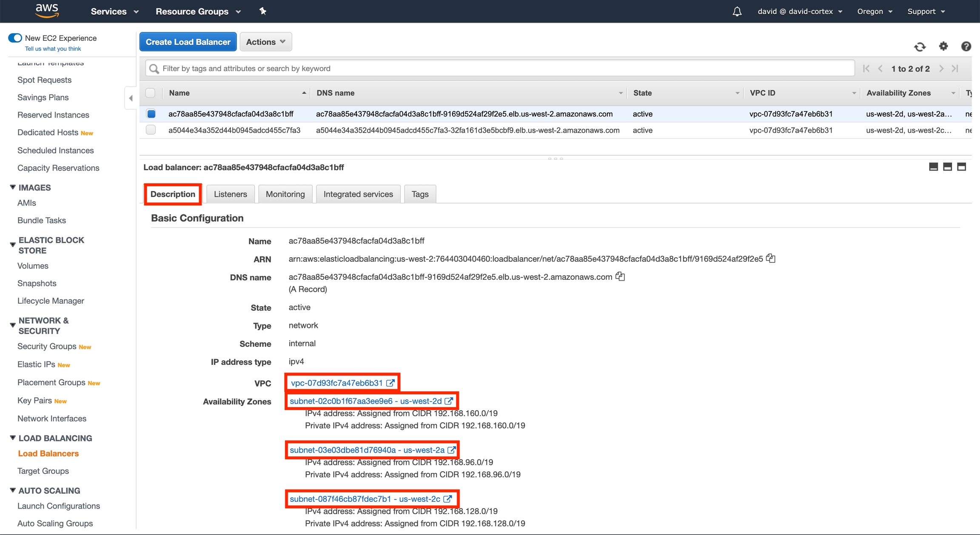Switch to the Listeners tab

tap(230, 194)
